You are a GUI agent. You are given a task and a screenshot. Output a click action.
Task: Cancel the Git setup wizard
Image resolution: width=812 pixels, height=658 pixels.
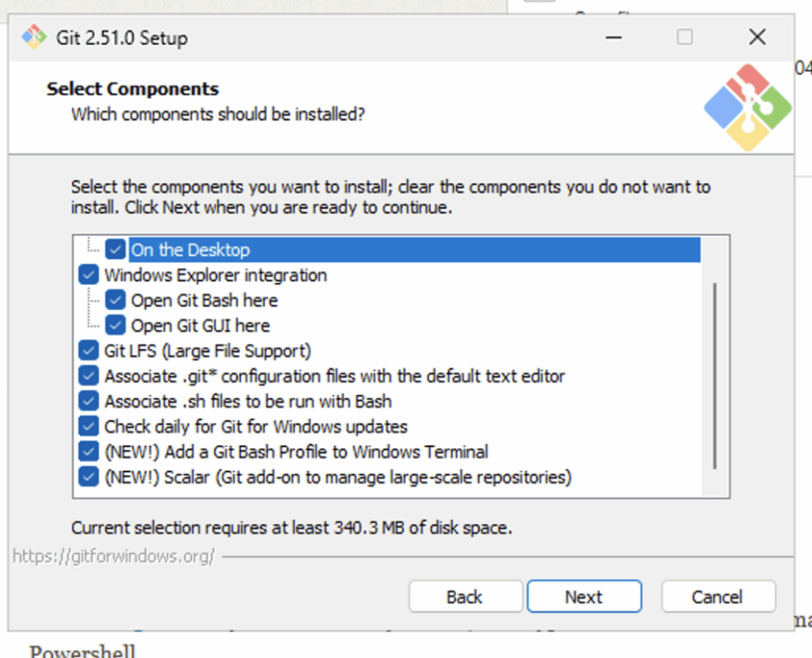tap(718, 597)
